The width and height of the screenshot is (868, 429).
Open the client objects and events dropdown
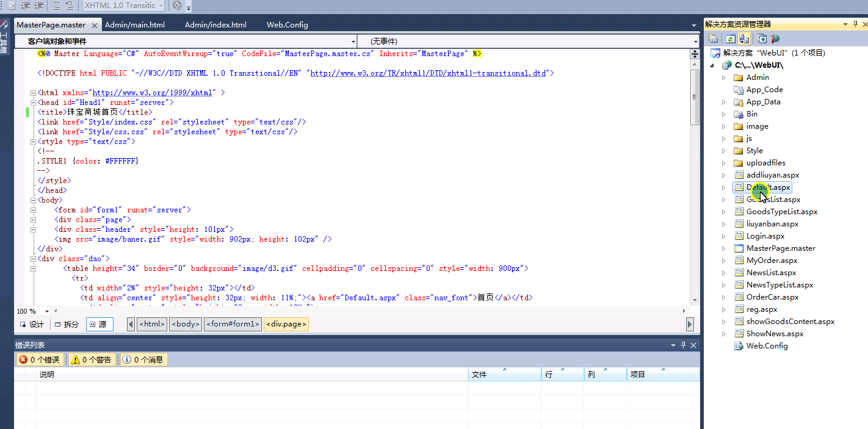[x=185, y=41]
